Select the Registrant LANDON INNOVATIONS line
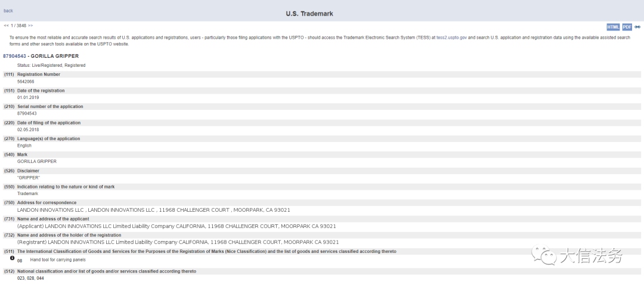This screenshot has height=284, width=644. click(x=178, y=242)
